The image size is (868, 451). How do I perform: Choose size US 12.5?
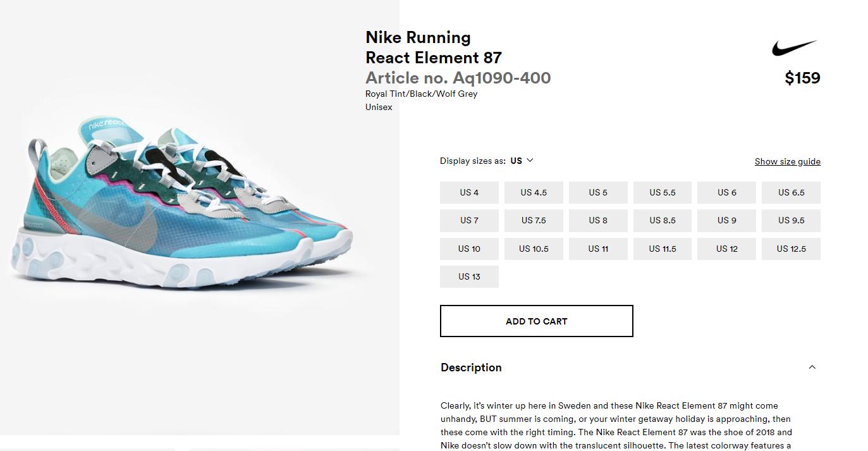click(x=791, y=249)
